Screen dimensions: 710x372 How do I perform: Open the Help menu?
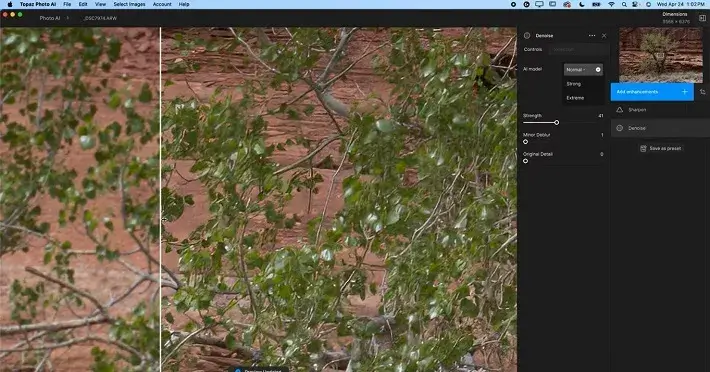[x=184, y=4]
